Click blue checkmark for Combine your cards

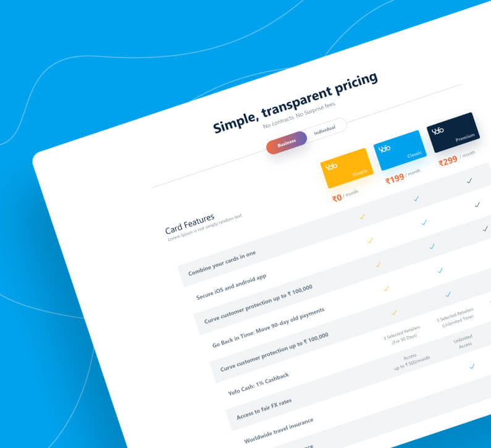click(x=416, y=198)
